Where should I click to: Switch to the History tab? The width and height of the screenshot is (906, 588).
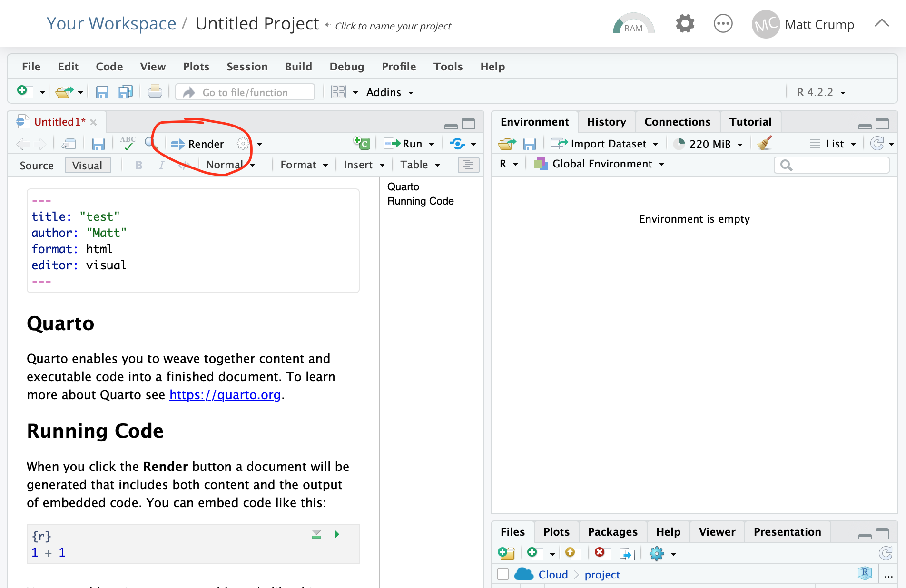pyautogui.click(x=606, y=122)
